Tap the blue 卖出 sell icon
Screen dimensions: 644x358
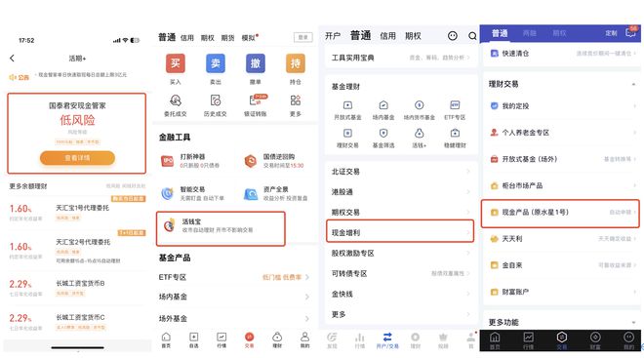point(216,63)
